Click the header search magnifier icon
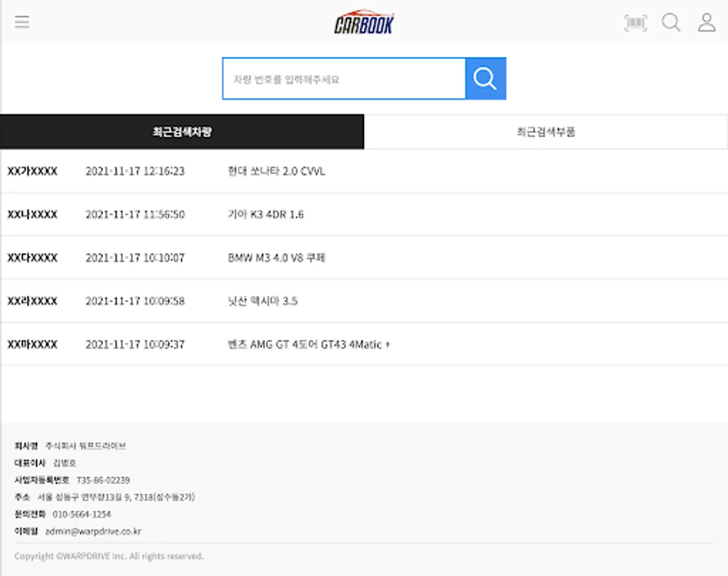The height and width of the screenshot is (576, 728). (671, 22)
